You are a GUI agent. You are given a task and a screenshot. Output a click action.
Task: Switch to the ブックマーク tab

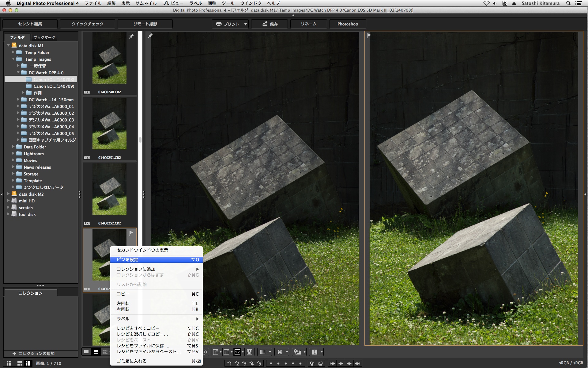point(44,37)
